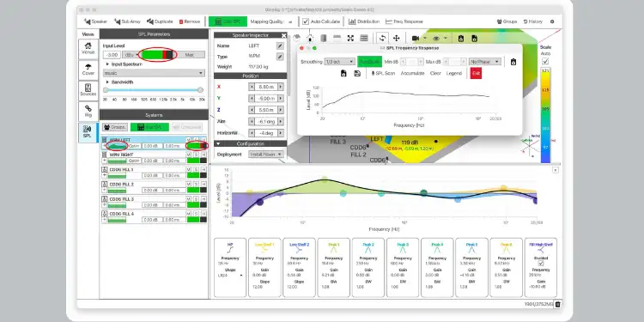Switch to the Rig view
The height and width of the screenshot is (322, 644).
click(x=88, y=112)
